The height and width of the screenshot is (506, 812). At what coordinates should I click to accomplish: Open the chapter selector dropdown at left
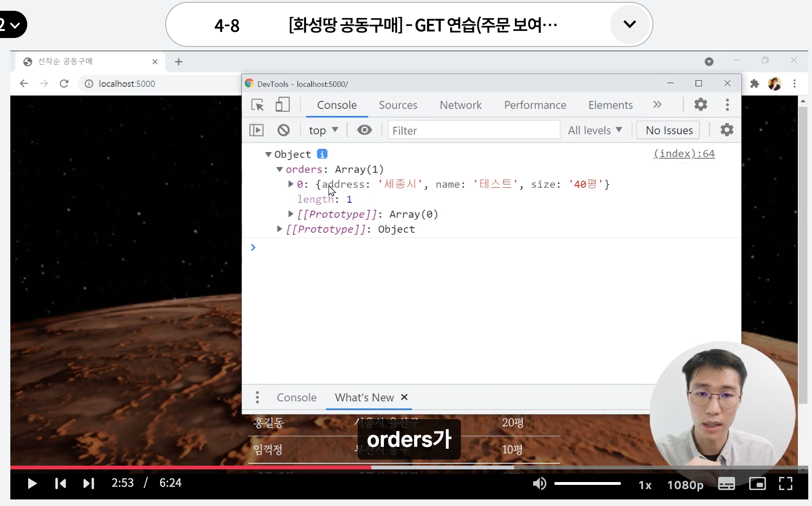(13, 24)
